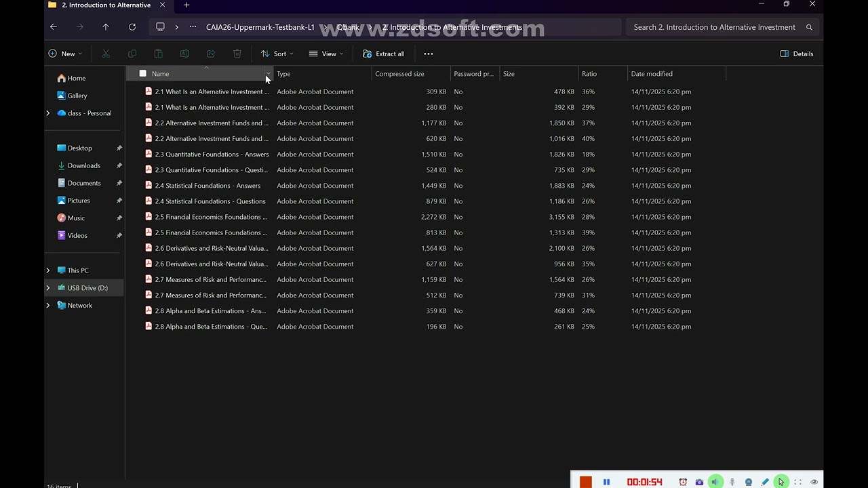Expand class - Personal in sidebar
This screenshot has height=488, width=868.
click(x=47, y=113)
